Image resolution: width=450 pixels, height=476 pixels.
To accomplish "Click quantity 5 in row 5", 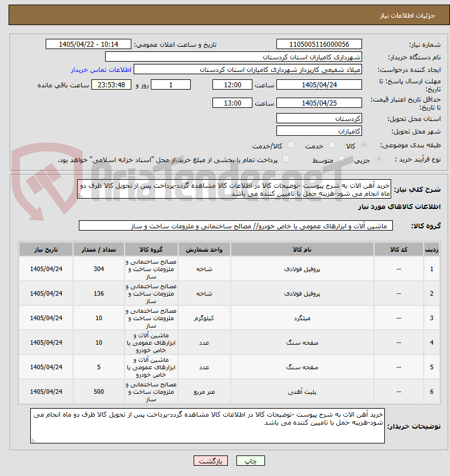I will point(99,367).
